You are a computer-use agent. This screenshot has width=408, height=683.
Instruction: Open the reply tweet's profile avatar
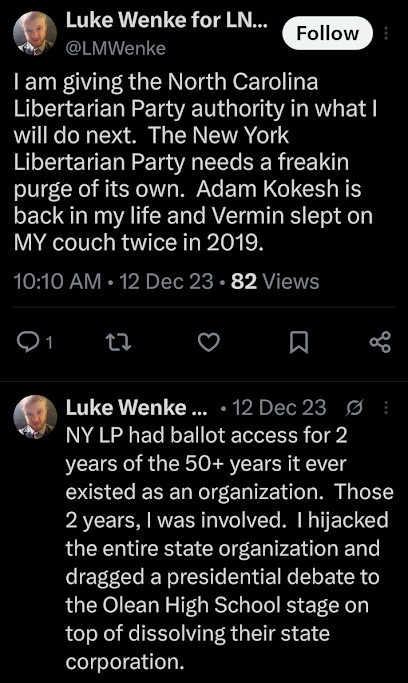click(35, 416)
